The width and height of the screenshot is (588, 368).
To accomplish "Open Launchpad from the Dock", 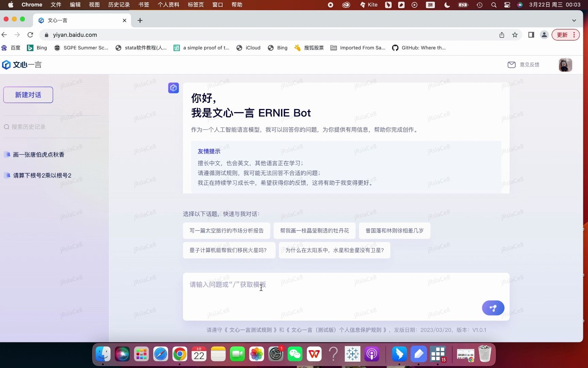I will [x=141, y=354].
